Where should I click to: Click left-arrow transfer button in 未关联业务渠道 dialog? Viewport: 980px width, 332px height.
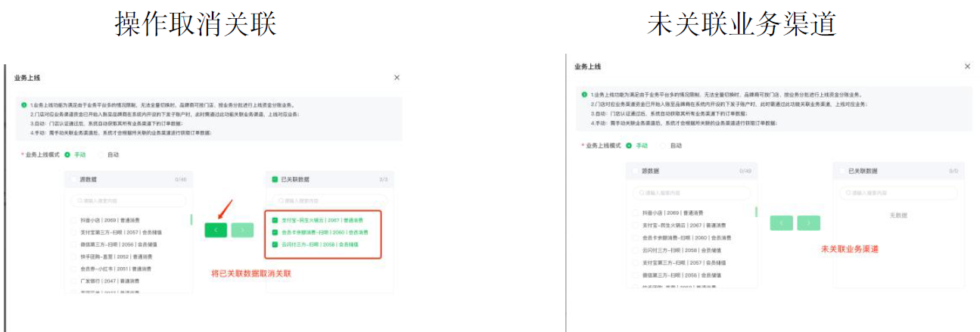[781, 222]
